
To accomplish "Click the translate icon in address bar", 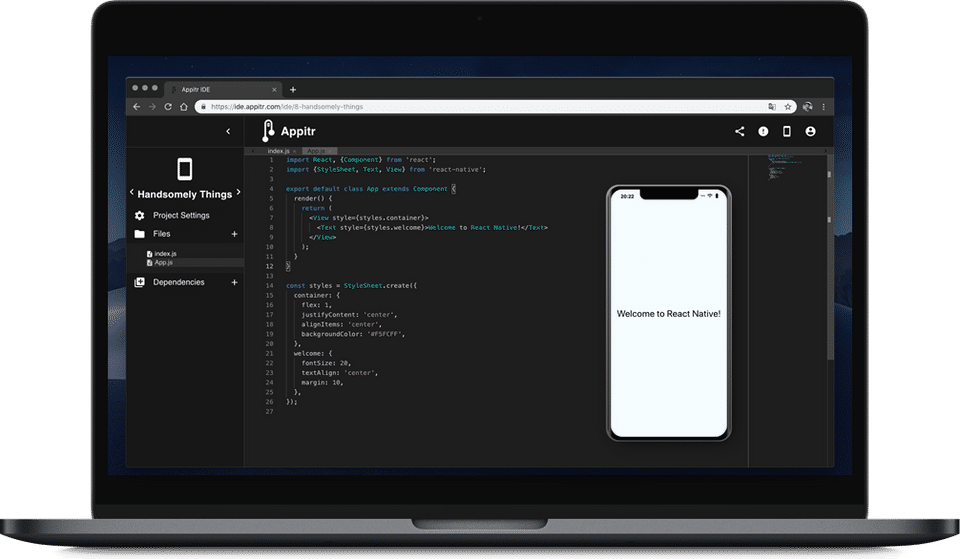I will tap(772, 107).
